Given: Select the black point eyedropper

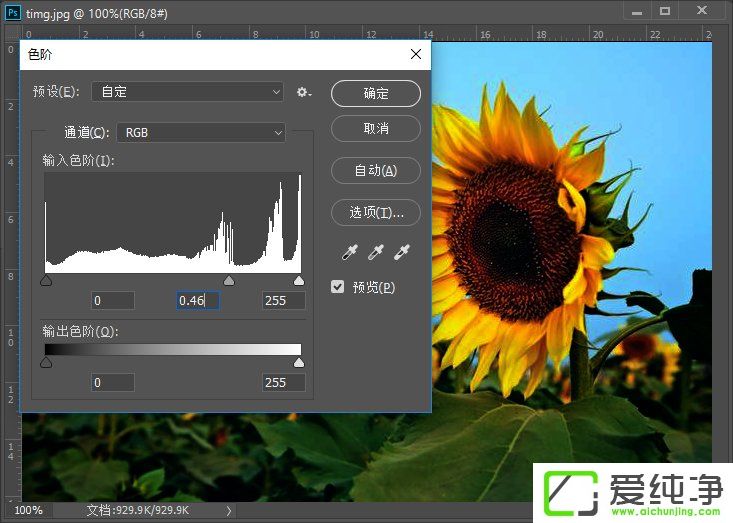Looking at the screenshot, I should (352, 252).
